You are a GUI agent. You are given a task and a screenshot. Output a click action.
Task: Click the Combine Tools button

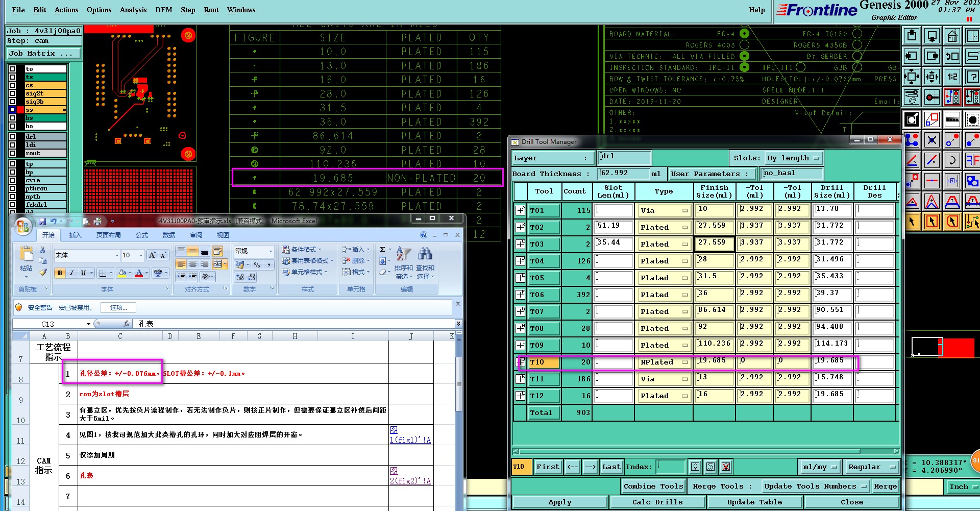click(653, 486)
